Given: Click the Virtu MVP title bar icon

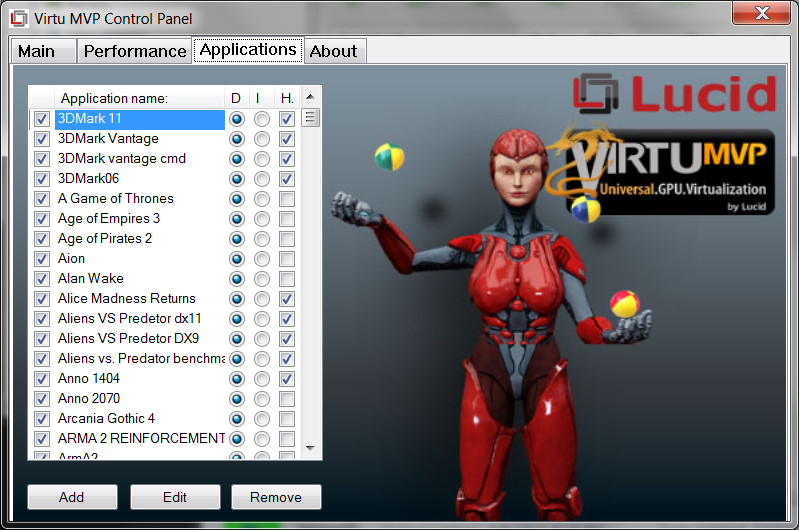Looking at the screenshot, I should click(19, 18).
